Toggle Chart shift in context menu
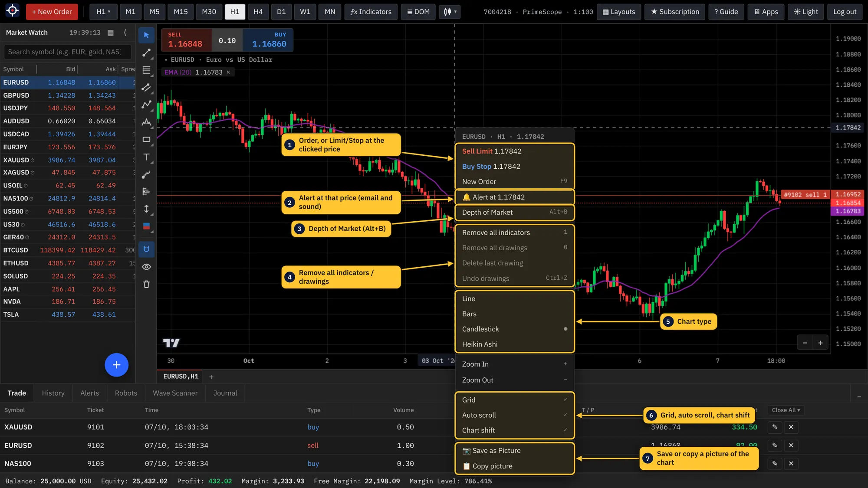868x488 pixels. click(x=515, y=430)
